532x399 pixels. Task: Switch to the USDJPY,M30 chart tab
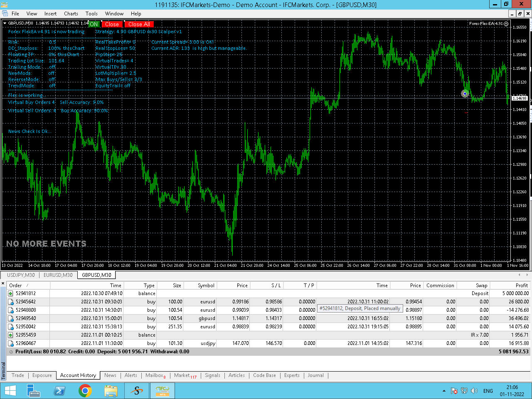coord(21,275)
